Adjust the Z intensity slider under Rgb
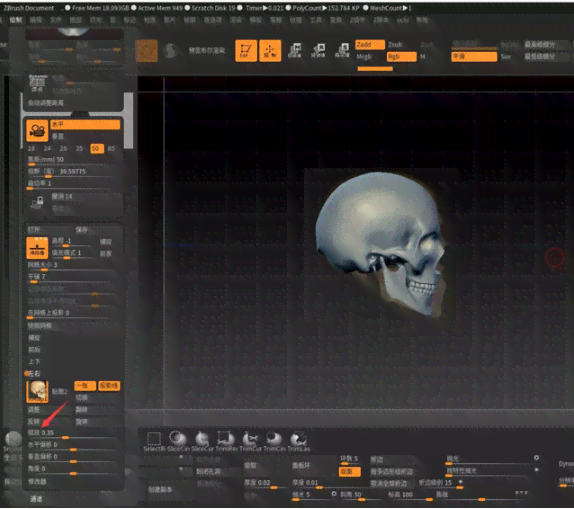Image resolution: width=574 pixels, height=509 pixels. pyautogui.click(x=375, y=68)
